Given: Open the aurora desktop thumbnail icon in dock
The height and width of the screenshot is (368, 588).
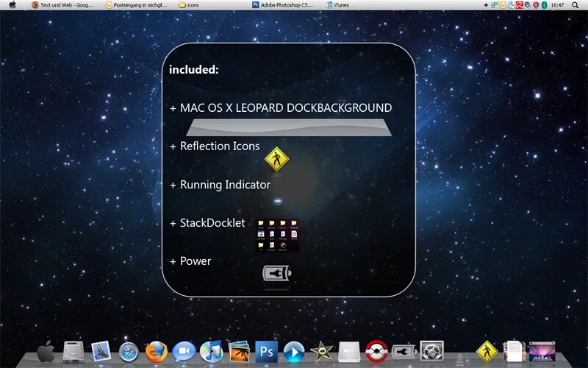Looking at the screenshot, I should (542, 352).
